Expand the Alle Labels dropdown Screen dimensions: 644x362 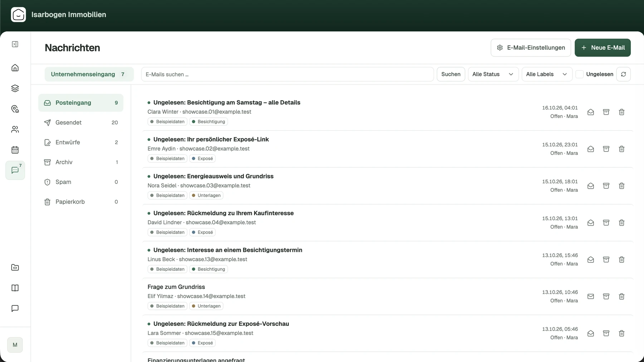[547, 74]
